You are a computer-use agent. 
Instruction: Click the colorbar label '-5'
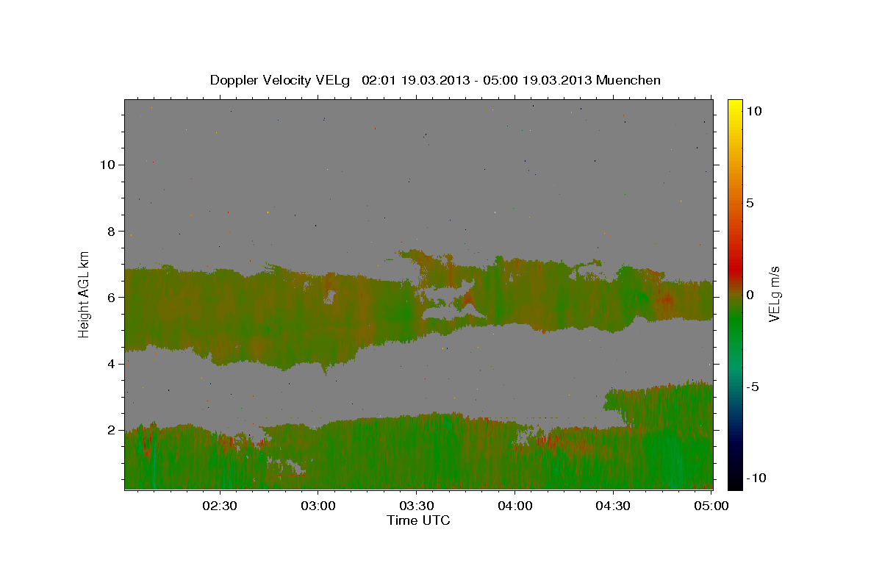[x=752, y=387]
